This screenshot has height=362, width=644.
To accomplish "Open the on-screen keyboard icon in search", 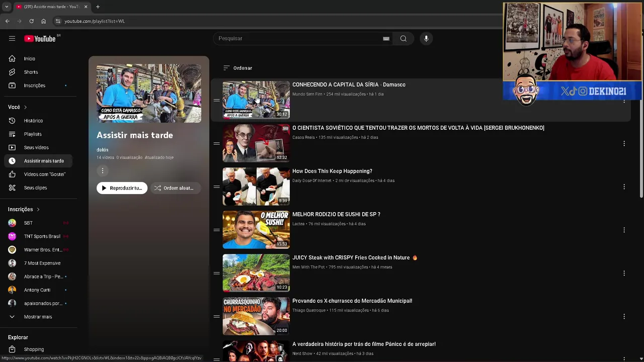I will [x=386, y=38].
